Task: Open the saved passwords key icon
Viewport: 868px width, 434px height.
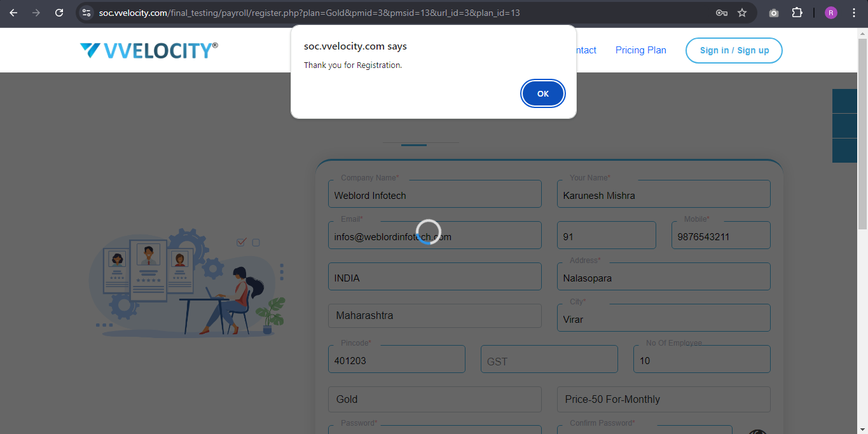Action: pos(721,13)
